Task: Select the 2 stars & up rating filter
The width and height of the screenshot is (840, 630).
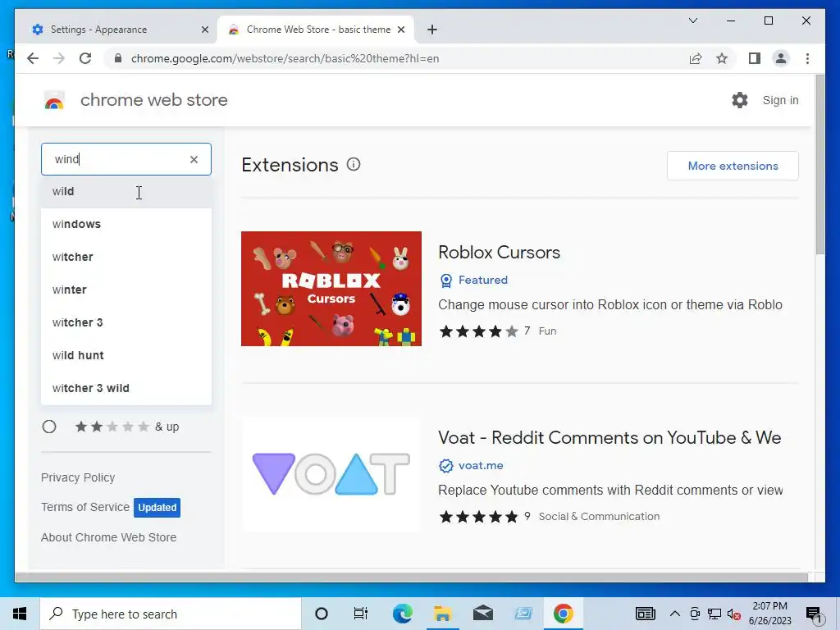Action: click(x=49, y=427)
